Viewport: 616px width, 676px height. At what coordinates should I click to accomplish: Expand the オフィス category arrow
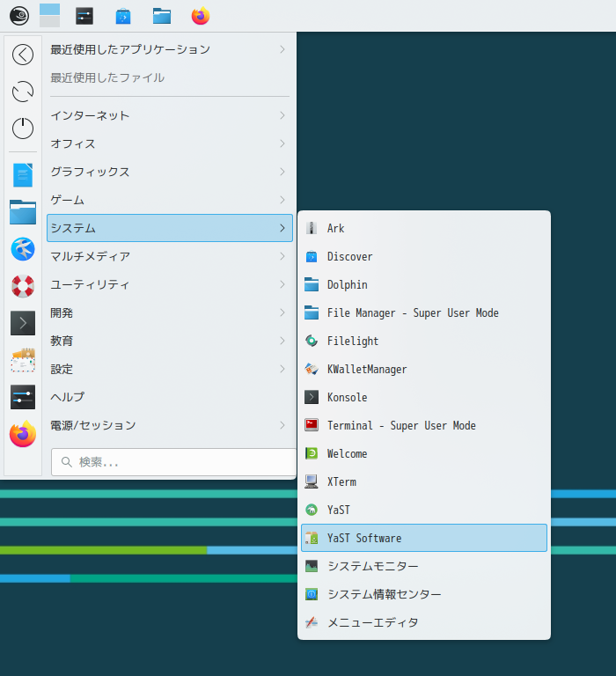(x=282, y=143)
